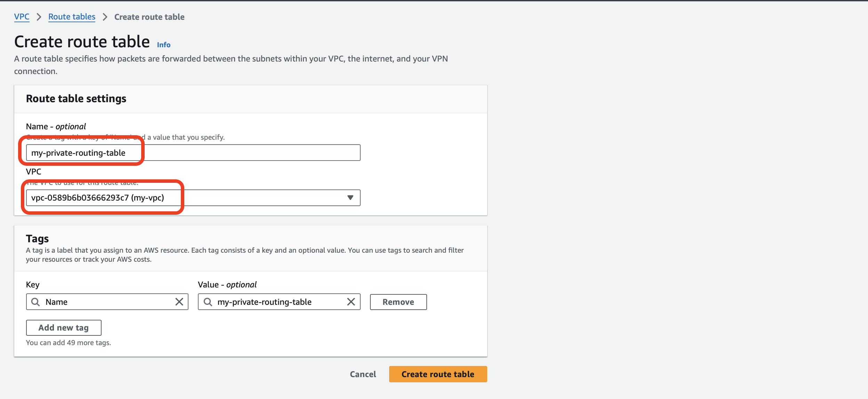The image size is (868, 399).
Task: Click the chevron separator after Route tables
Action: [x=105, y=17]
